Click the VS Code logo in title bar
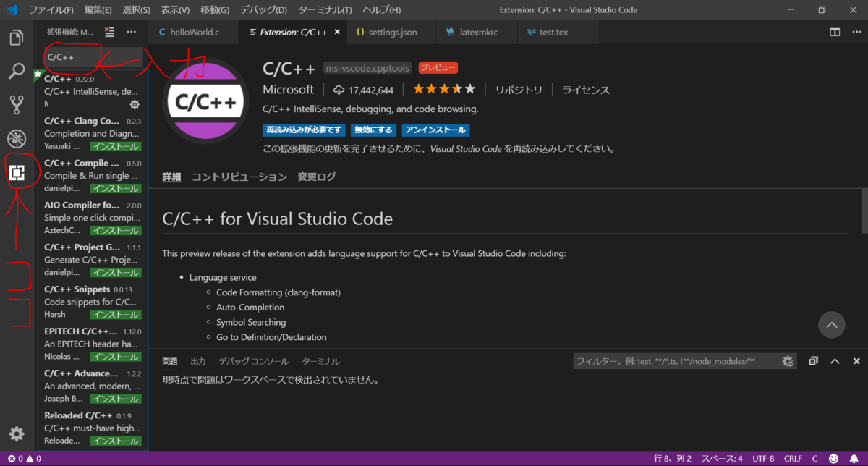 [x=12, y=10]
